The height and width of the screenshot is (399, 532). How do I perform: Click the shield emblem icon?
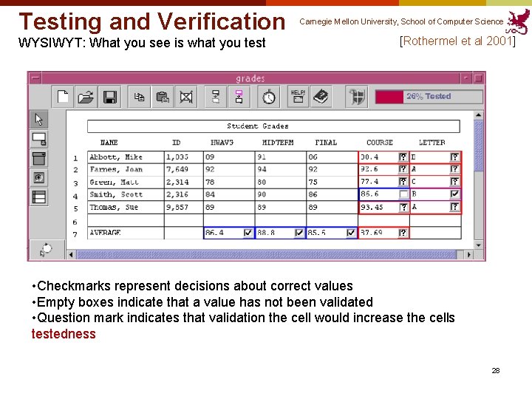click(357, 97)
